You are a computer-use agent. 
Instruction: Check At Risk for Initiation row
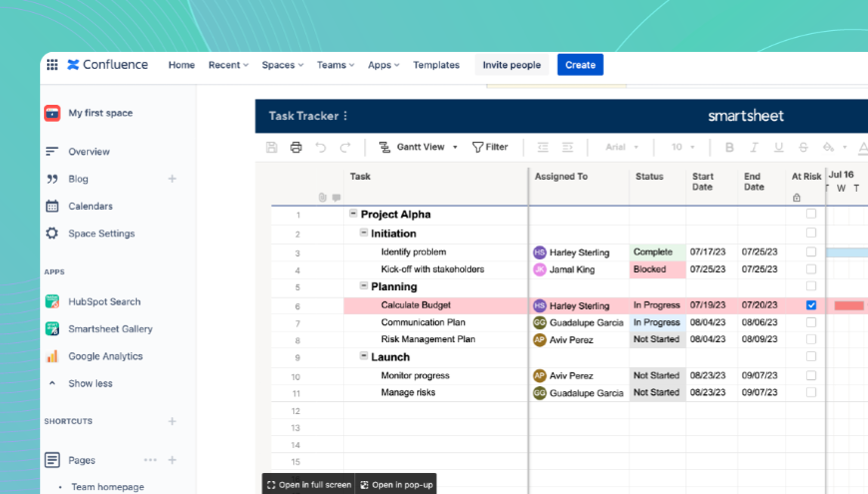tap(811, 233)
